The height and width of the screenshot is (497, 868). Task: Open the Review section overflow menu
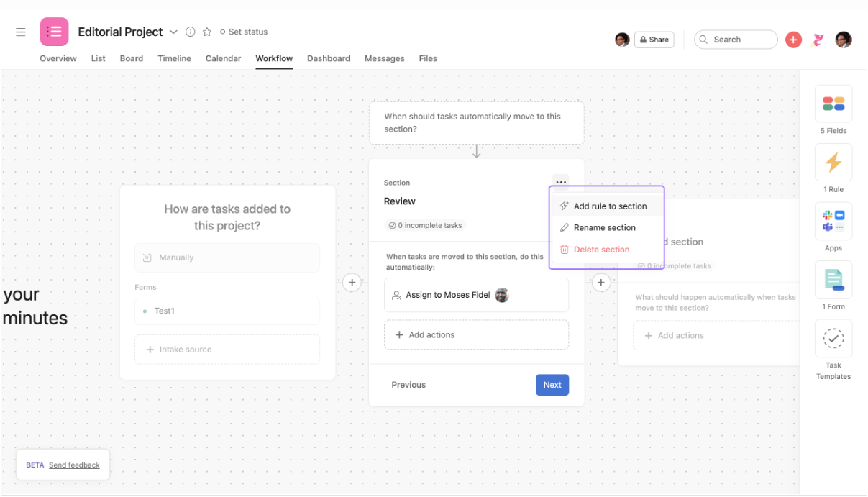[x=561, y=182]
